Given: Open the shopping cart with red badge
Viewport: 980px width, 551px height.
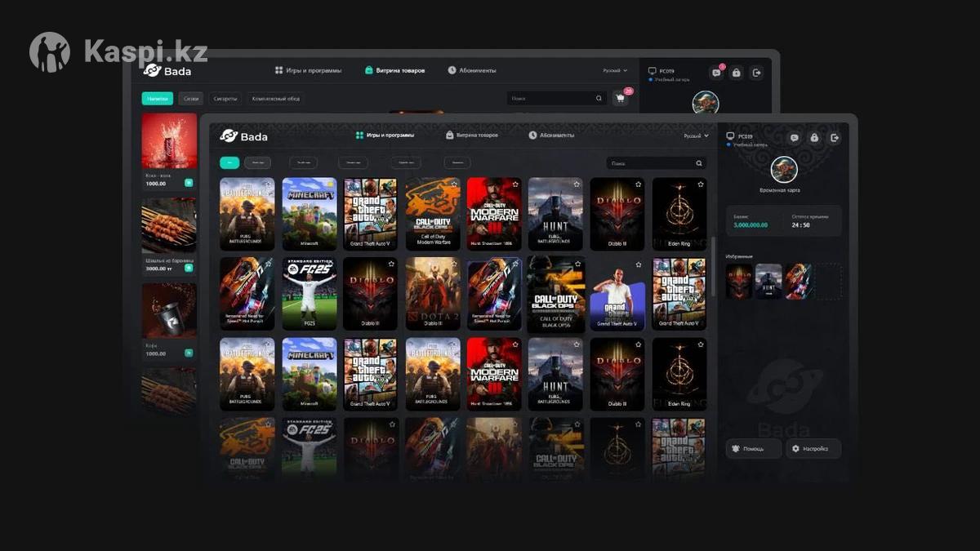Looking at the screenshot, I should 621,99.
